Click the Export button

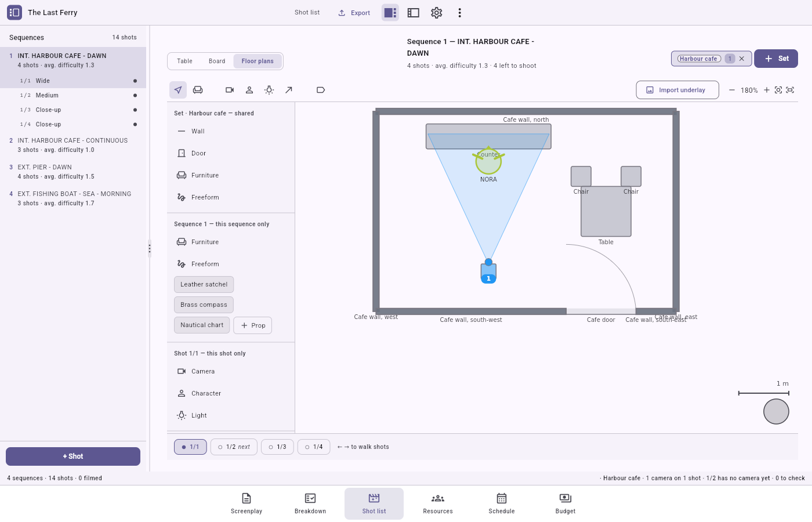(x=354, y=13)
